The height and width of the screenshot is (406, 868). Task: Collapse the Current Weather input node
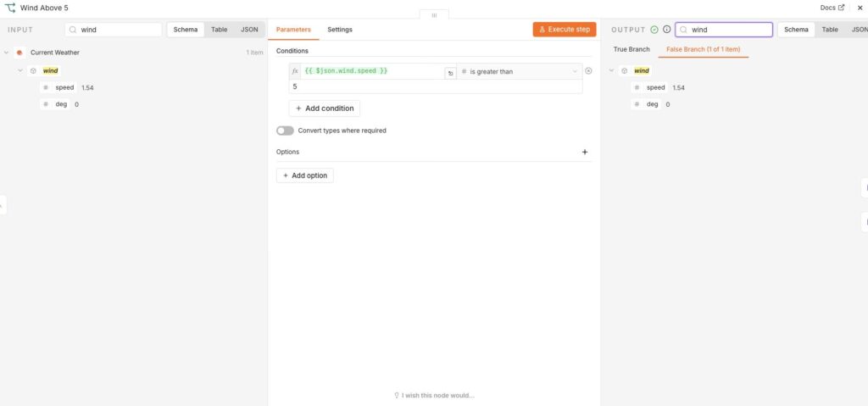click(x=6, y=53)
